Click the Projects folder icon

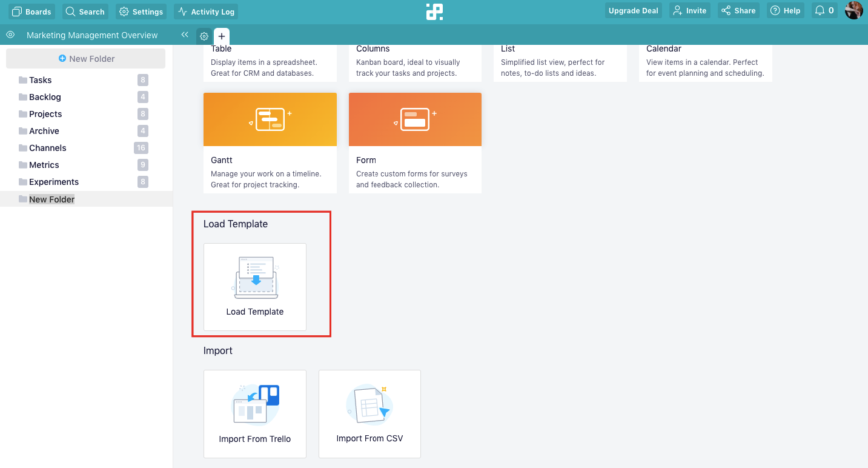[x=23, y=114]
